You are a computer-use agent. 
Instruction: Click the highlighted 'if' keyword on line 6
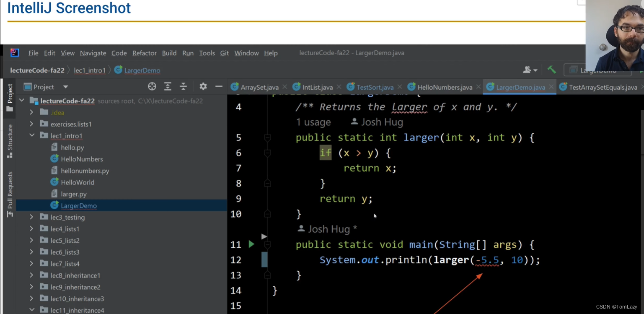(x=326, y=153)
